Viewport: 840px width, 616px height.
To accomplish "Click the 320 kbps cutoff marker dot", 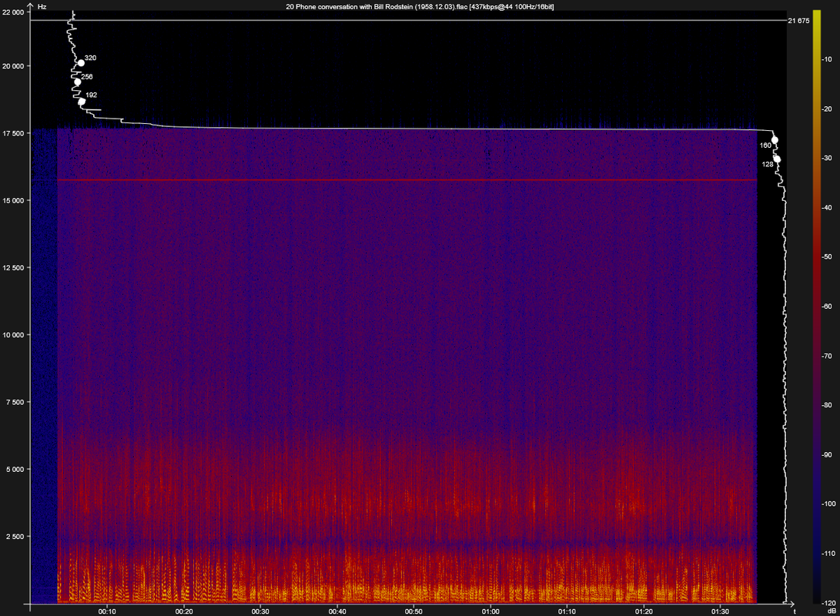I will 81,63.
